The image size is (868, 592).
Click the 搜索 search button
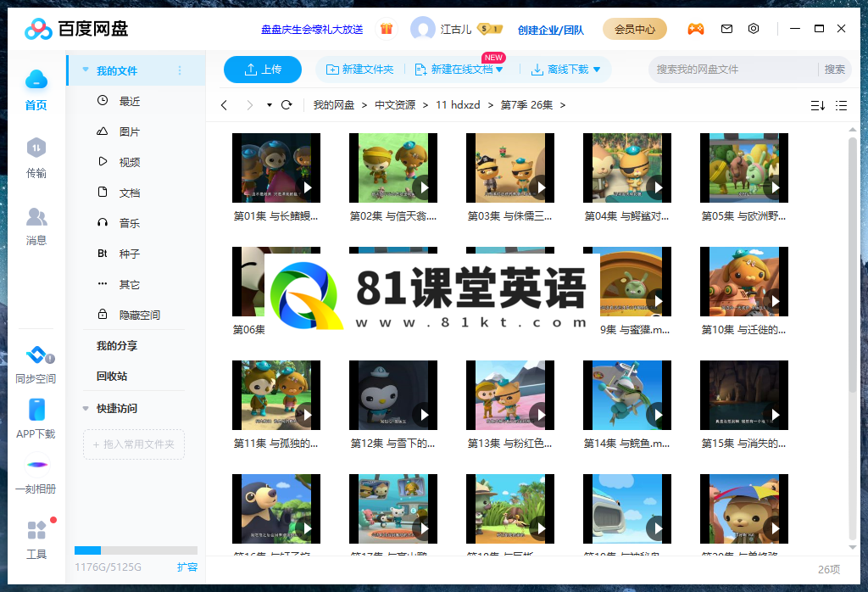835,70
